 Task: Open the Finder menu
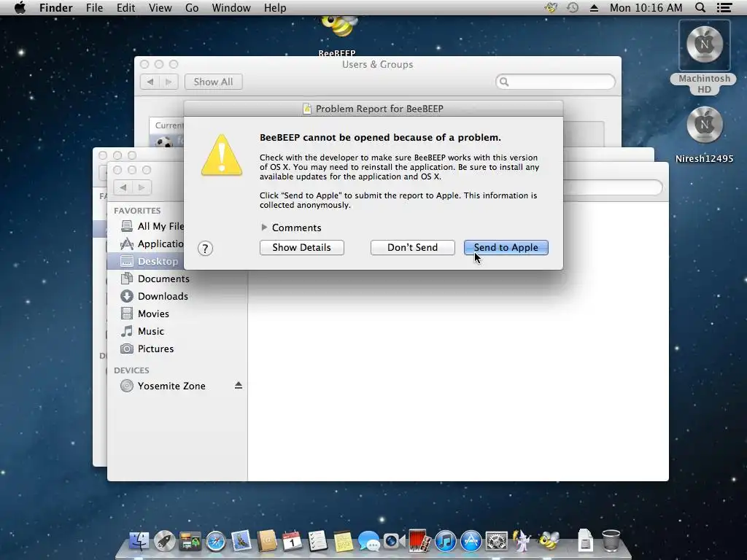point(55,8)
